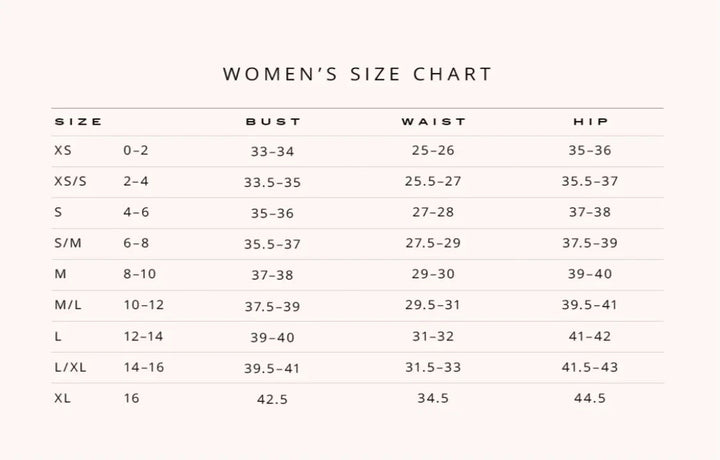Select the BUST column header
720x460 pixels.
pos(273,122)
